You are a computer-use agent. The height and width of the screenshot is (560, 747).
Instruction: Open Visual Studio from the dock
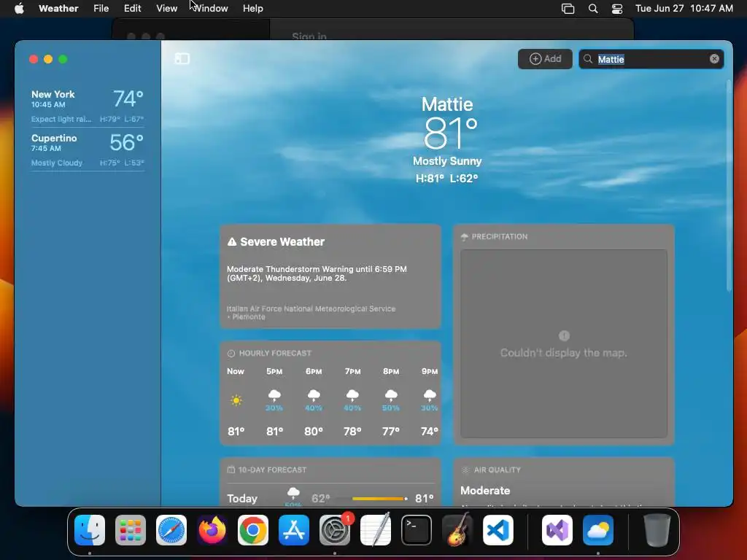point(557,530)
